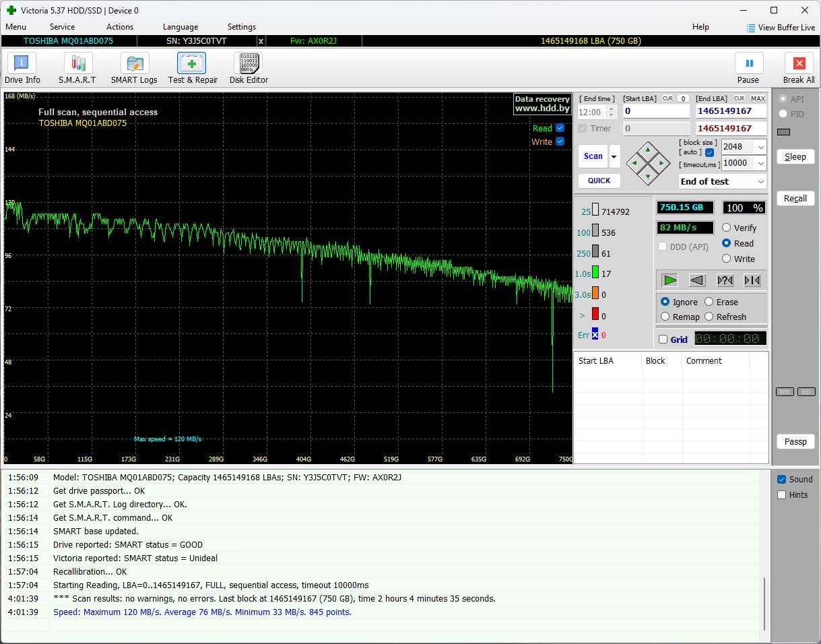Choose the Remap error action
The image size is (821, 644).
tap(665, 317)
